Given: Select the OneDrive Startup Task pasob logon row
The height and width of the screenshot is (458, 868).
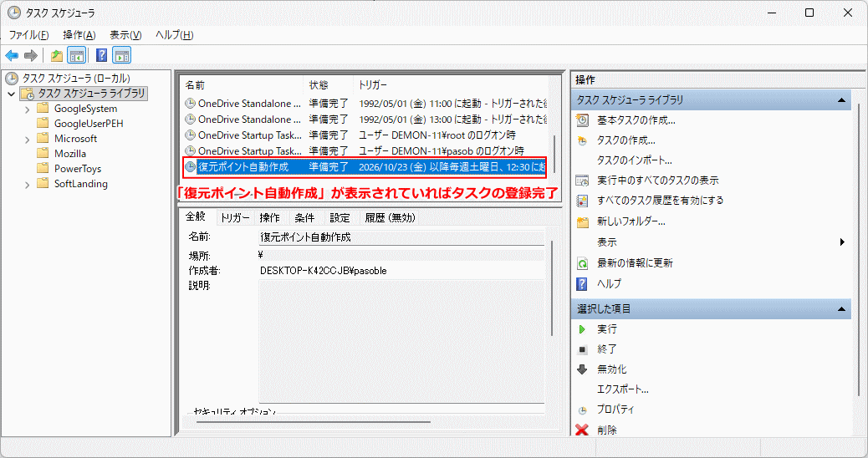Looking at the screenshot, I should coord(365,150).
